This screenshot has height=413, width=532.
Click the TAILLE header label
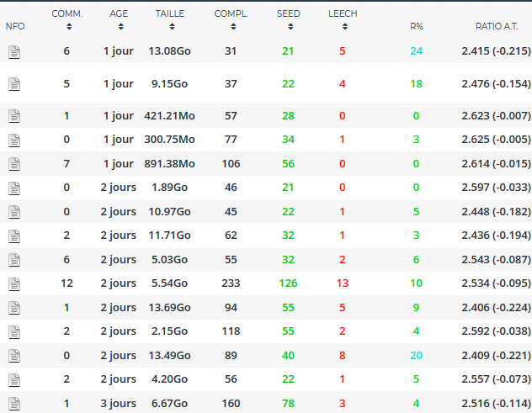(x=170, y=13)
